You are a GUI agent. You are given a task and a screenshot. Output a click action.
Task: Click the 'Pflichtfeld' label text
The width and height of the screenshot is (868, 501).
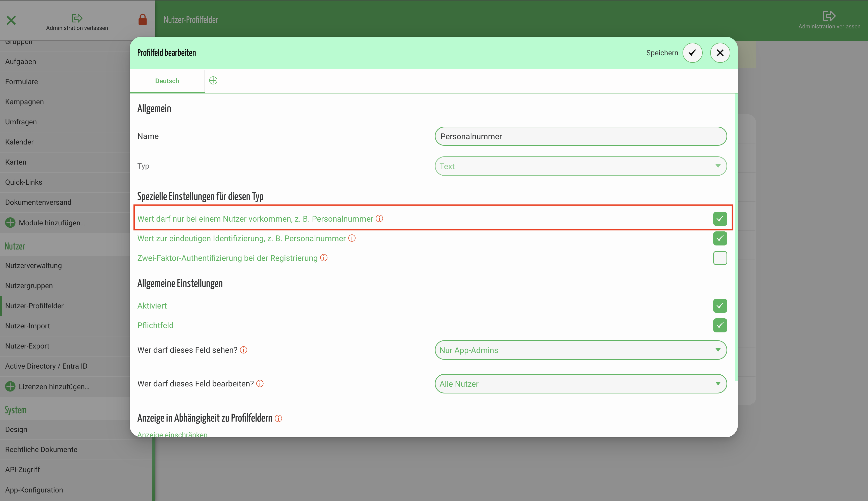(x=155, y=326)
